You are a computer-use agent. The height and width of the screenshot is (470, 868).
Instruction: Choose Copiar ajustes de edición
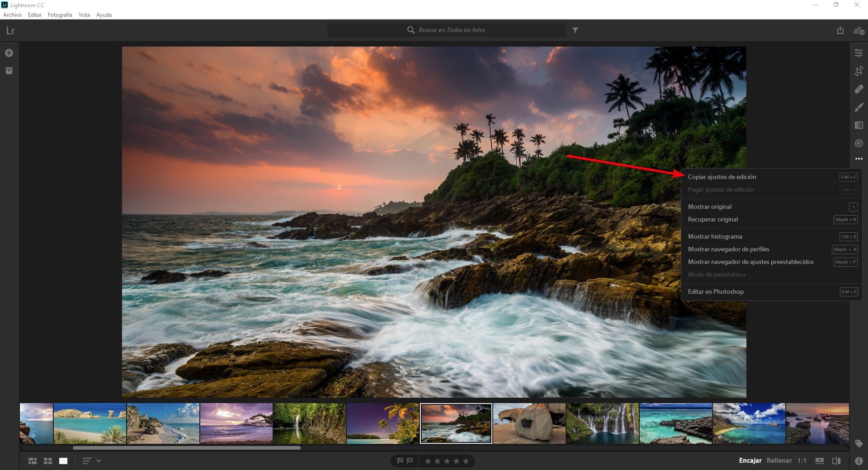coord(771,177)
